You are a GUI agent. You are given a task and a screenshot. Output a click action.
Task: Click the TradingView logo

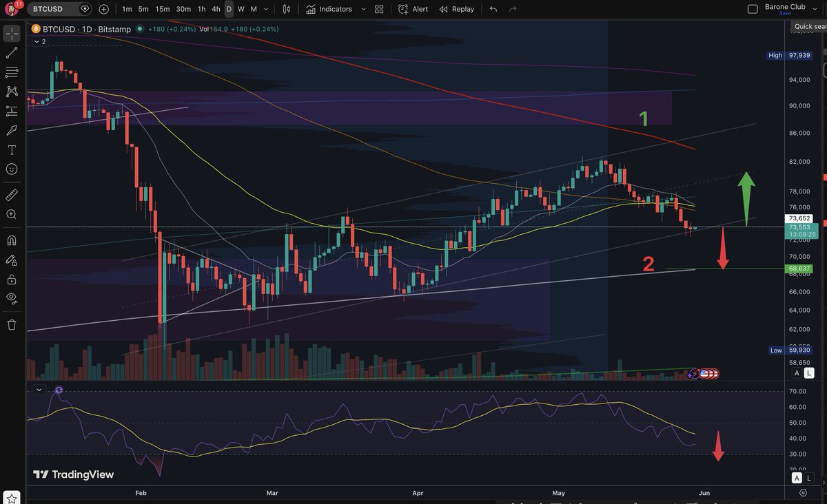74,474
